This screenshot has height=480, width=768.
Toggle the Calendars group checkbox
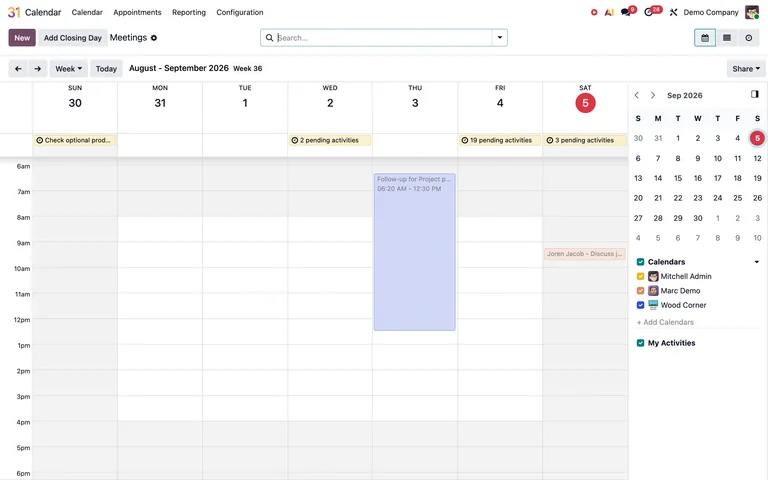tap(640, 262)
